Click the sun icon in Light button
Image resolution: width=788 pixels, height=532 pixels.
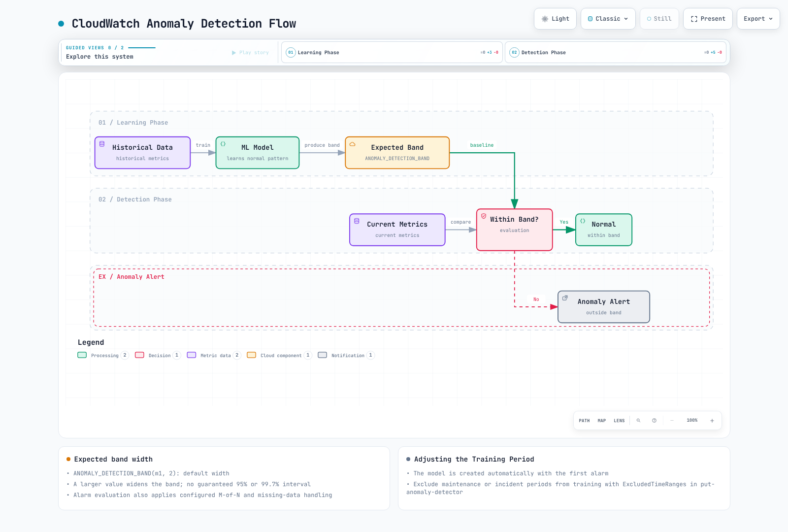pyautogui.click(x=545, y=19)
